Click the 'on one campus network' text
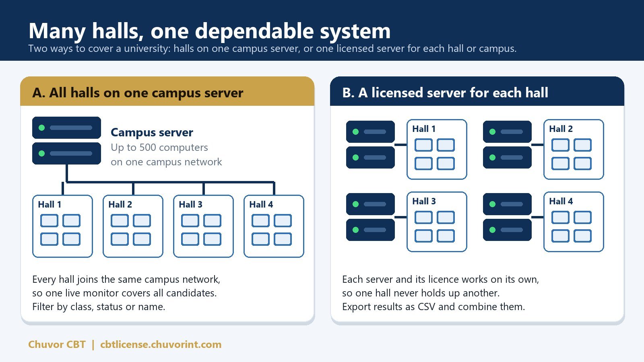Screen dimensions: 644x362 click(x=166, y=162)
